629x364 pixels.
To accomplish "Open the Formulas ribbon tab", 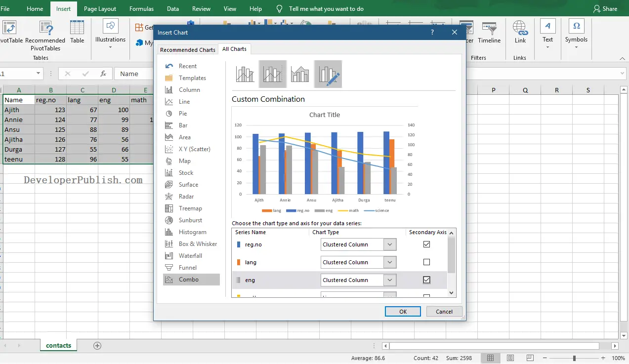I will tap(141, 9).
